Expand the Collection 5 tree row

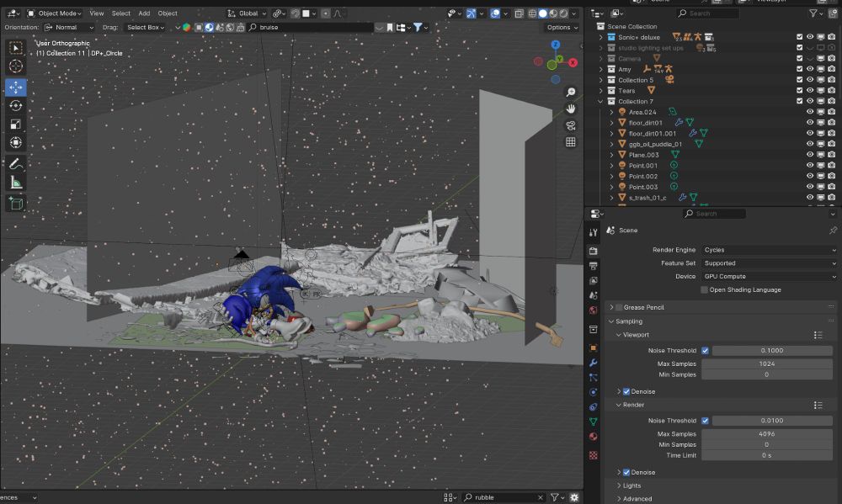600,80
